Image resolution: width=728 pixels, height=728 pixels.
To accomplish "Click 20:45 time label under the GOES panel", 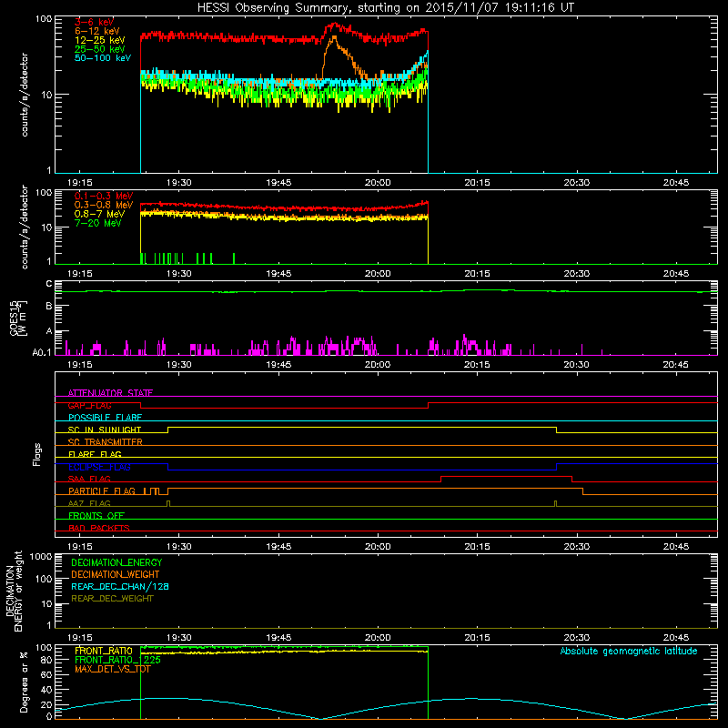I will pos(675,365).
